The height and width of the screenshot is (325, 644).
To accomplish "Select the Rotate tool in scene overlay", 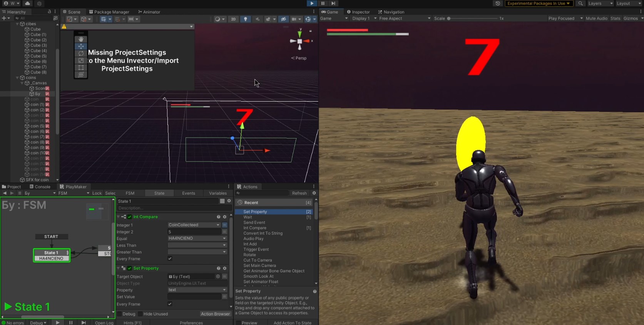I will click(81, 53).
